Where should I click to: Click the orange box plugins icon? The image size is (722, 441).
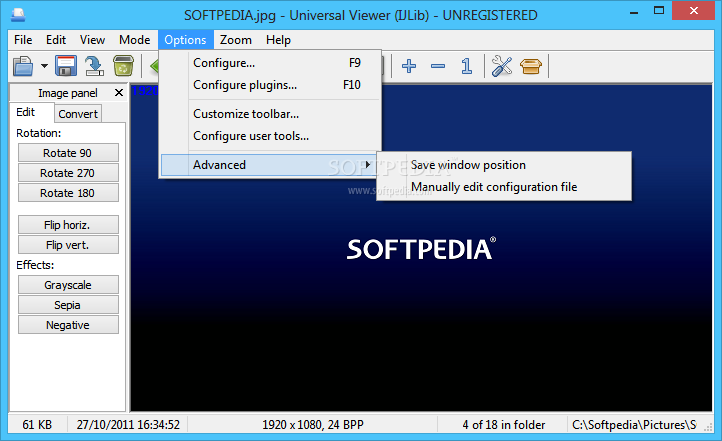pyautogui.click(x=530, y=66)
